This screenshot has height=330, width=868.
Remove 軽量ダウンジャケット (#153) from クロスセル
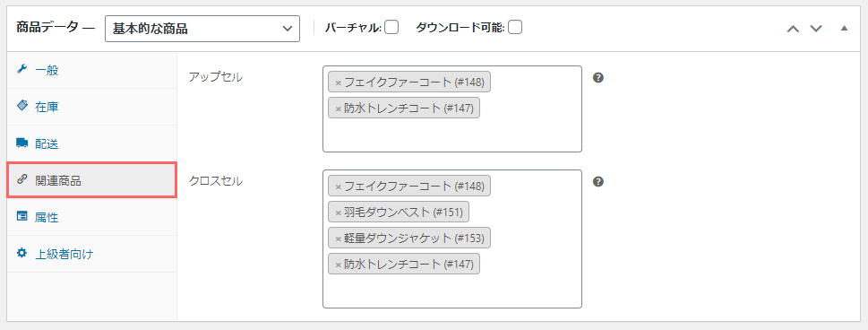coord(338,239)
